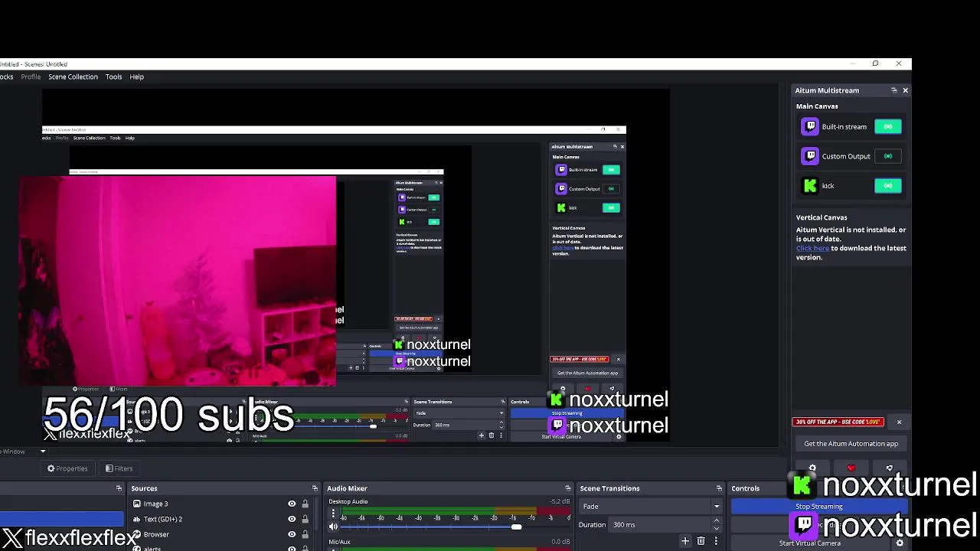Click the red heart donate icon

click(x=851, y=468)
